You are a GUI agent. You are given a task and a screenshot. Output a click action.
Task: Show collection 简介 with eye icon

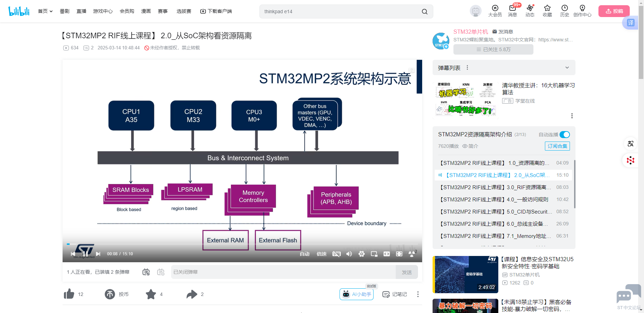tap(470, 146)
